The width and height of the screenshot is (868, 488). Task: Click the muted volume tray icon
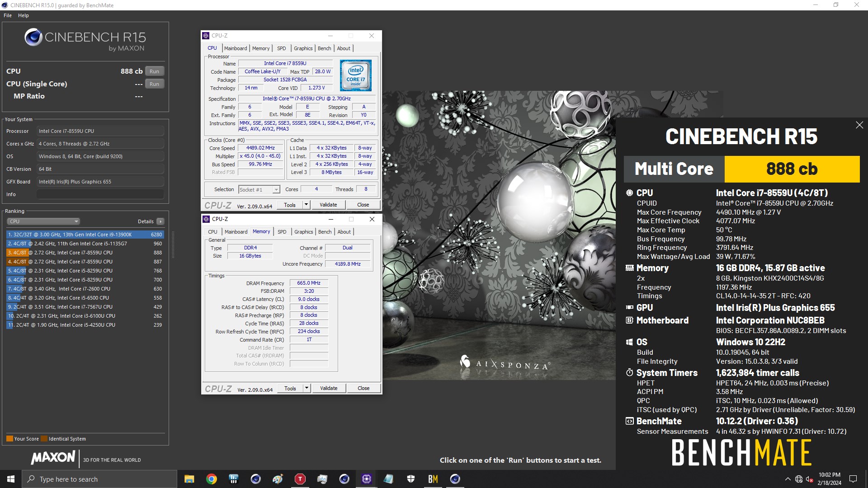click(x=810, y=479)
